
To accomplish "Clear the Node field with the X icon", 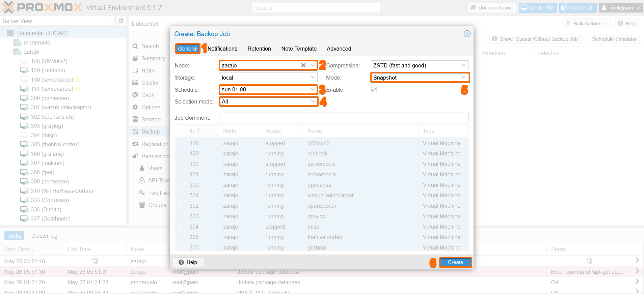I will [303, 65].
